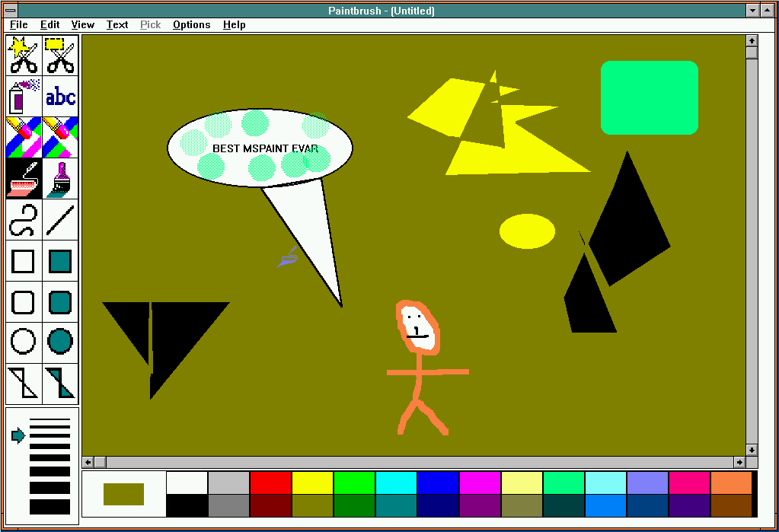Choose the hollow Box tool
The image size is (779, 532).
(x=24, y=261)
